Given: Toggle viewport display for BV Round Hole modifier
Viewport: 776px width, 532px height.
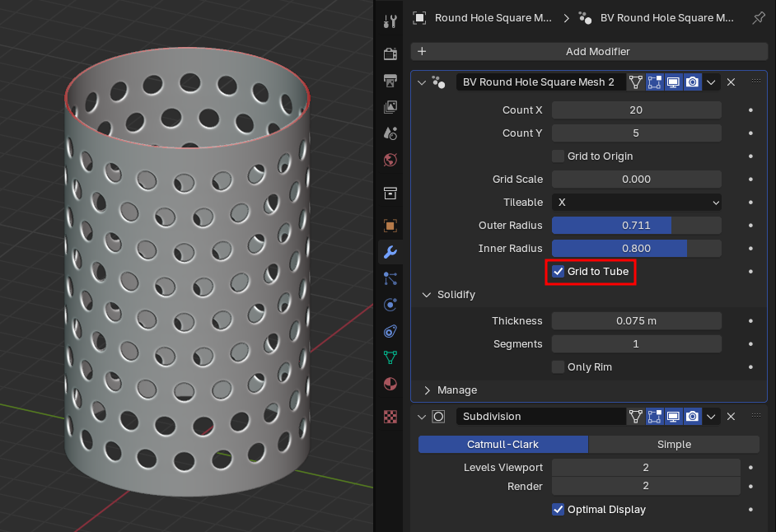Looking at the screenshot, I should point(673,82).
